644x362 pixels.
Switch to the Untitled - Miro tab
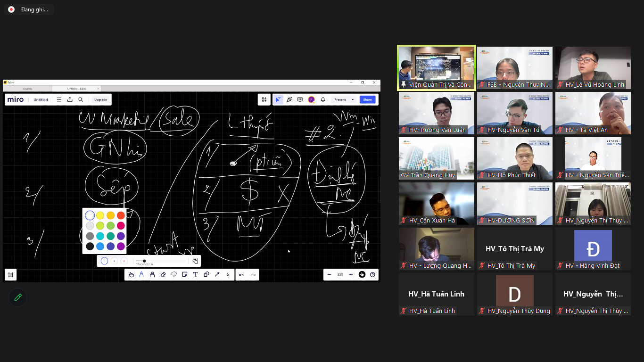pyautogui.click(x=76, y=89)
